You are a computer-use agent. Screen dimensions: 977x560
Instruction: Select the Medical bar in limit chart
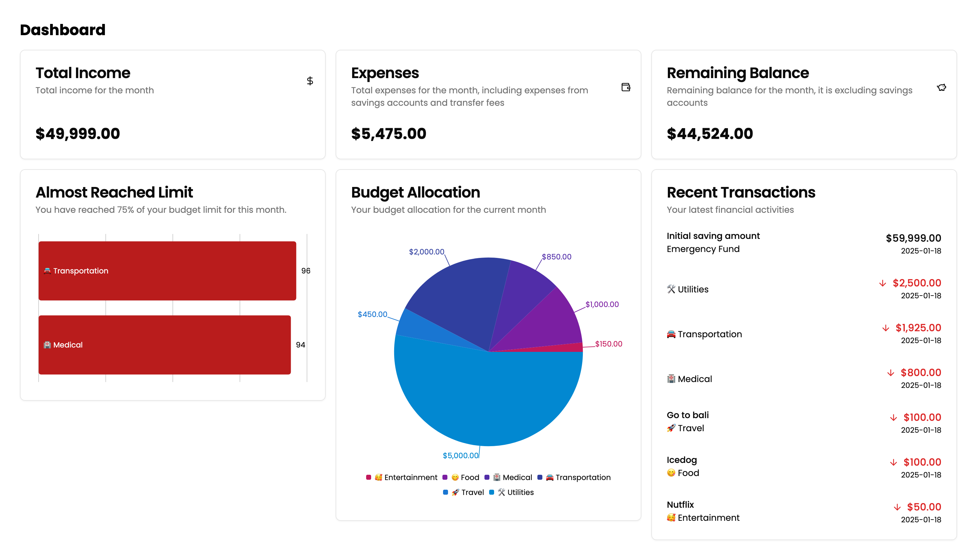165,345
